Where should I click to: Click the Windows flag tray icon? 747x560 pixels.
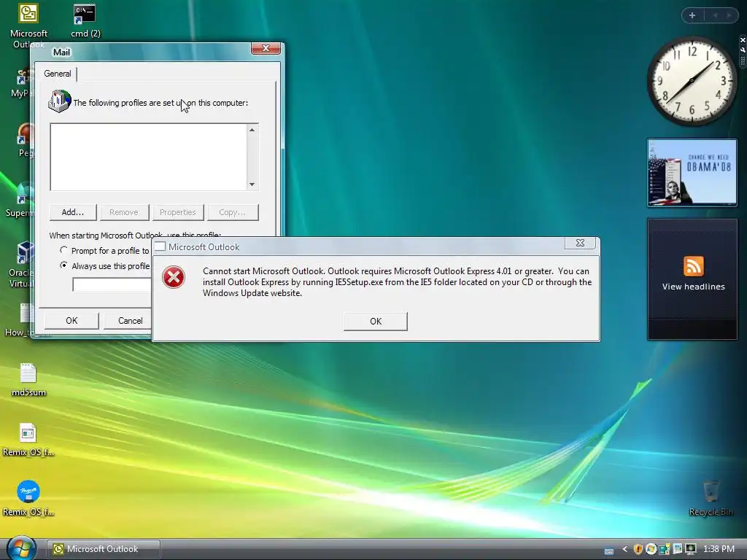coord(651,549)
